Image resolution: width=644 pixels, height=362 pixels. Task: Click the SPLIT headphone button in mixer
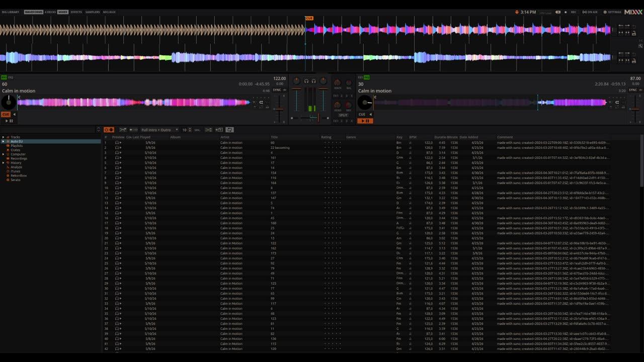coord(343,115)
